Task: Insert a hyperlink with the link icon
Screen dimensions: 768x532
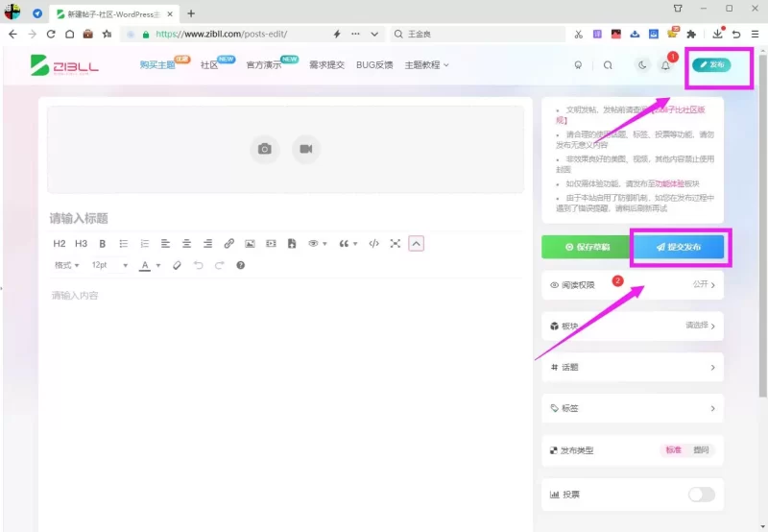Action: (x=228, y=244)
